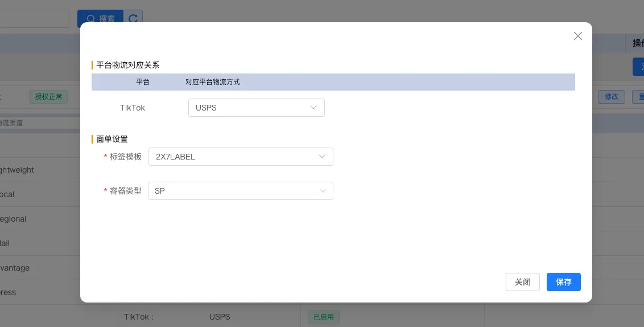Click the 保存 button
644x327 pixels.
coord(563,282)
